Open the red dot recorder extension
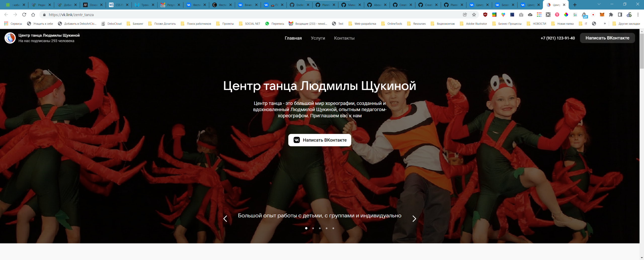 (593, 15)
